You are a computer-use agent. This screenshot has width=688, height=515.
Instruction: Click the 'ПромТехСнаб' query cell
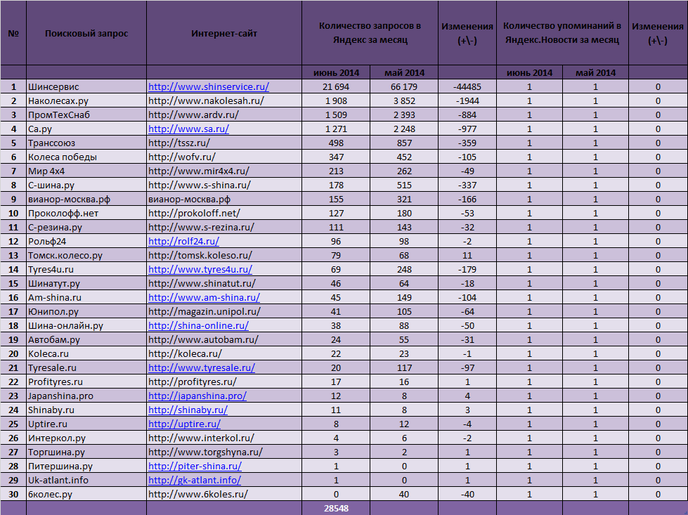(86, 114)
